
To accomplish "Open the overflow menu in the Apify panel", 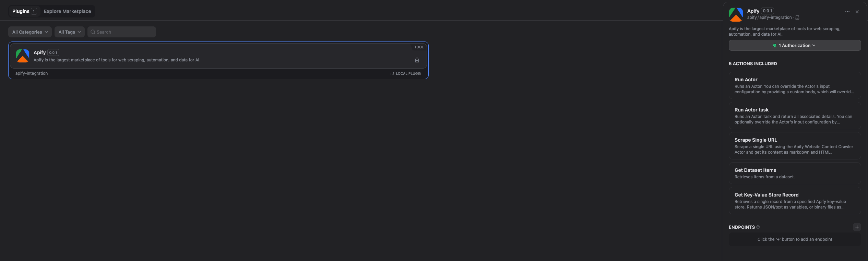I will point(847,11).
